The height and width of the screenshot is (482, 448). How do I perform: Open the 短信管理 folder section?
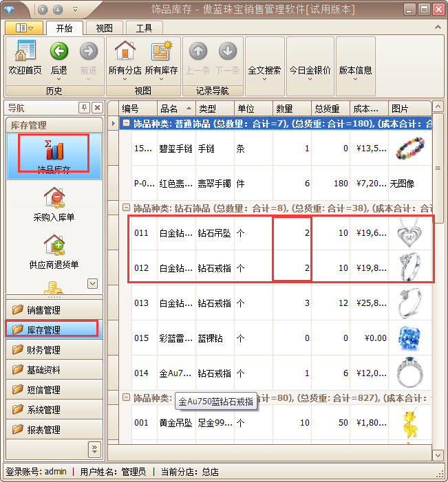pyautogui.click(x=54, y=390)
